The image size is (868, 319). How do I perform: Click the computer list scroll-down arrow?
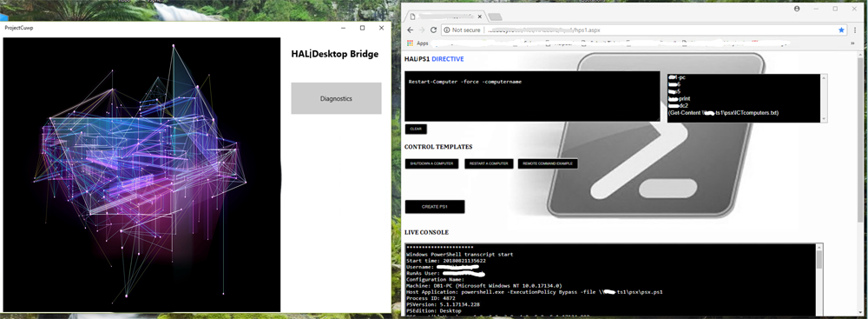pos(825,119)
